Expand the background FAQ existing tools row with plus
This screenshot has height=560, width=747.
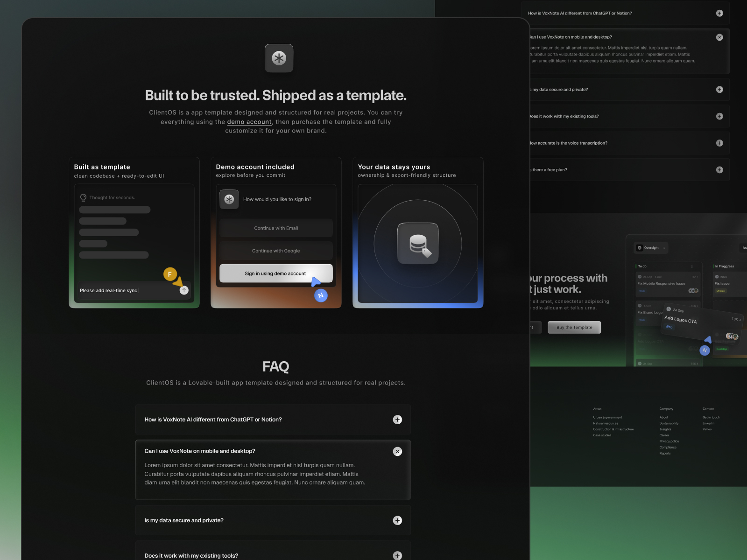(719, 116)
